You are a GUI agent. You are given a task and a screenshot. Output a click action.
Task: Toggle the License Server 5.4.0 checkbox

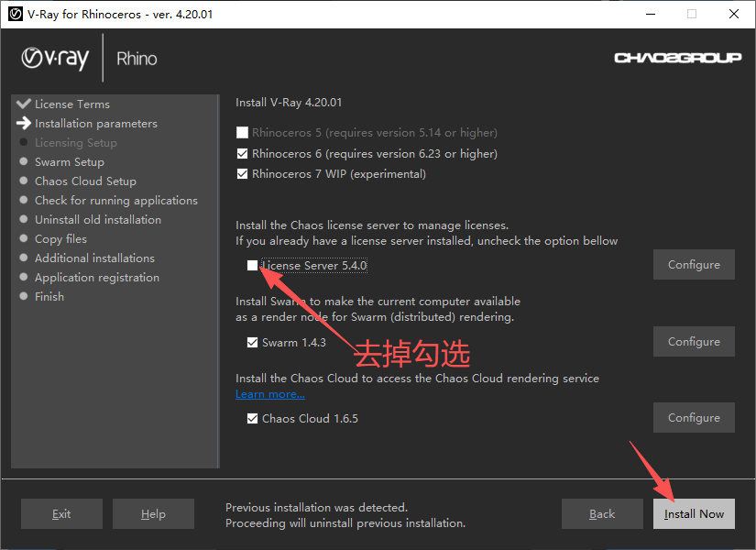point(252,265)
